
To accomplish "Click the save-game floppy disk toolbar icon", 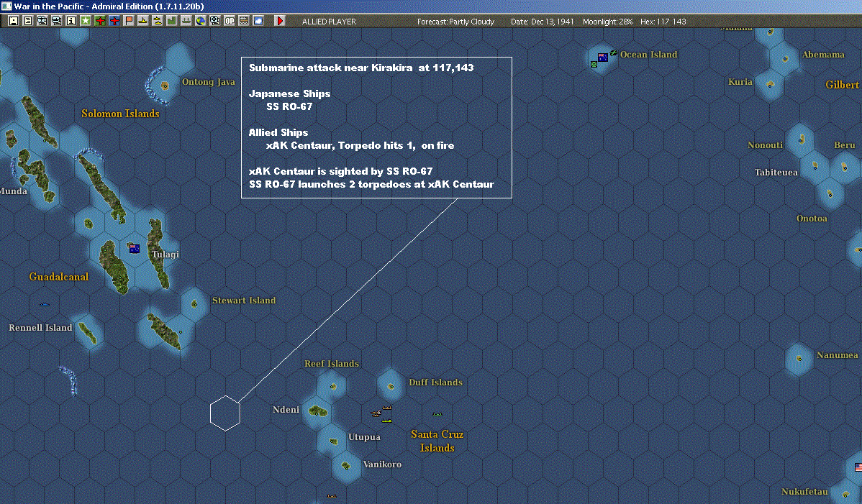I will click(x=14, y=21).
